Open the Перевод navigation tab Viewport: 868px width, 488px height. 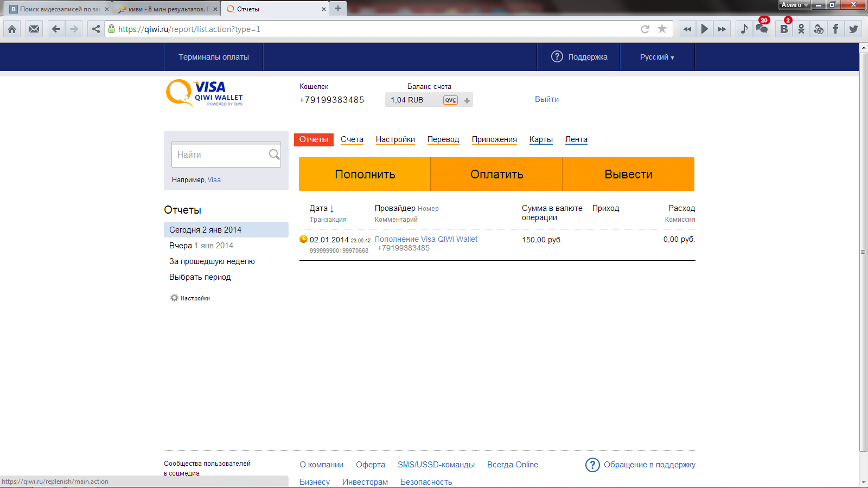tap(443, 139)
